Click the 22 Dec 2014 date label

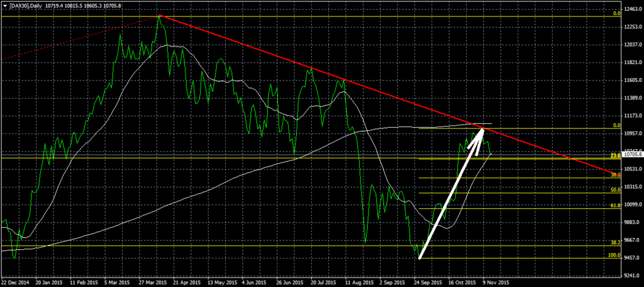tap(14, 283)
